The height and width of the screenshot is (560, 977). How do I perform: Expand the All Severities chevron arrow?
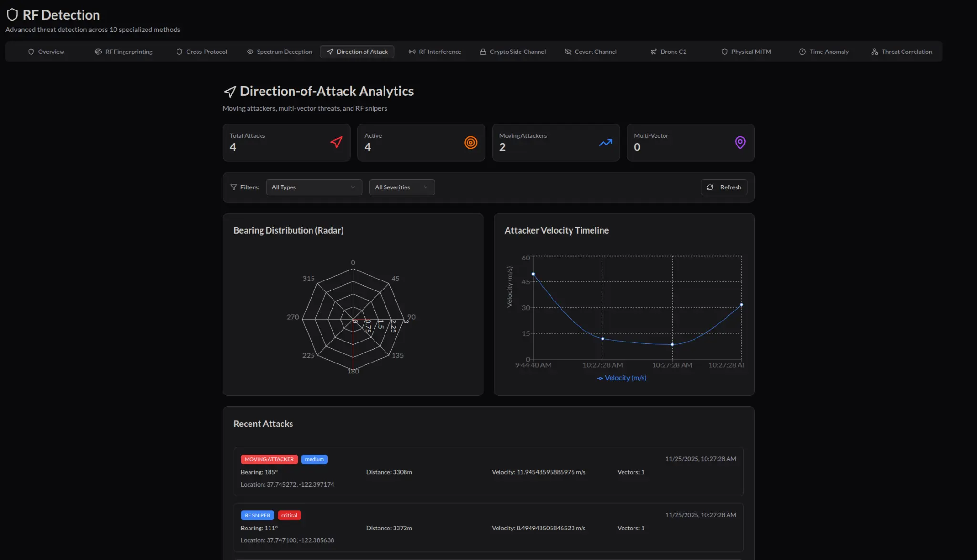click(x=426, y=187)
